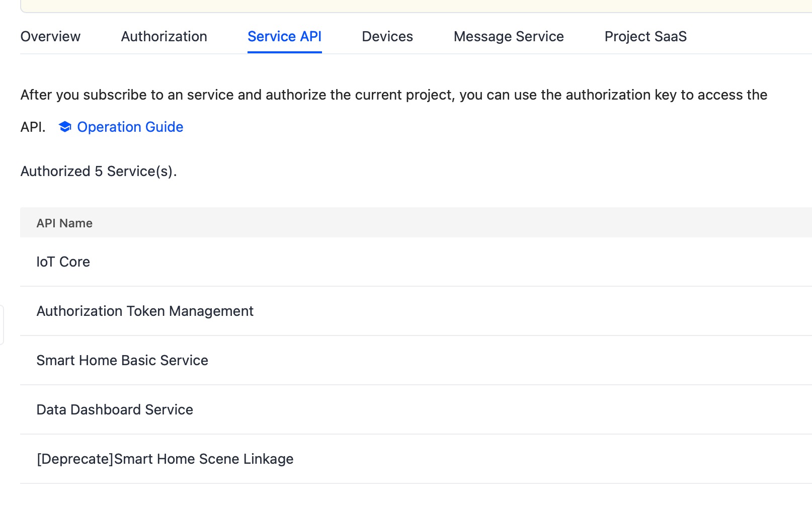Click the graduation cap Operation Guide icon
Screen dimensions: 812x506
pos(65,127)
